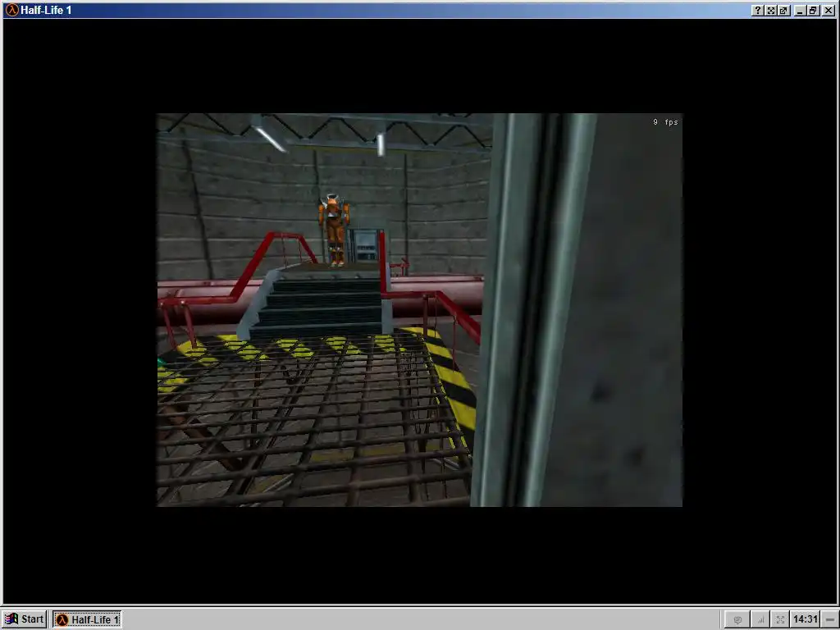Toggle fullscreen with the four-arrows title bar button
This screenshot has width=840, height=630.
(x=771, y=10)
